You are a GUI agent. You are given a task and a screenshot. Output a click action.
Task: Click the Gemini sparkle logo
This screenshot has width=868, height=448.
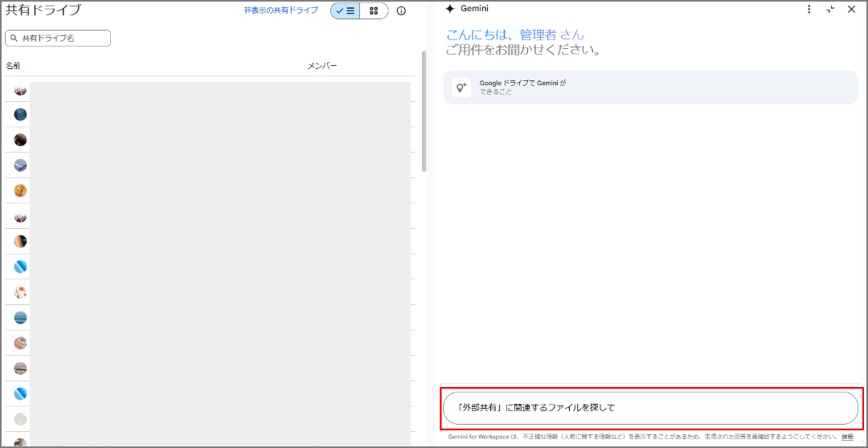pos(450,9)
